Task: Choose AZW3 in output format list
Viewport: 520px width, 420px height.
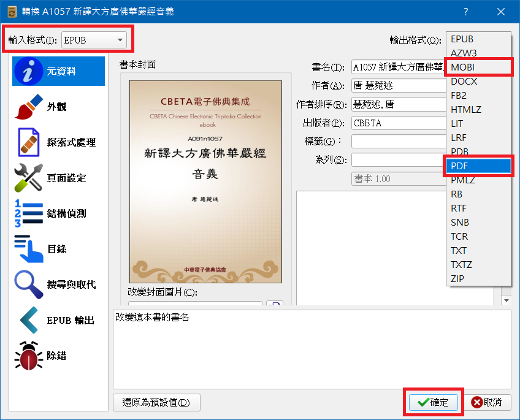Action: (478, 53)
